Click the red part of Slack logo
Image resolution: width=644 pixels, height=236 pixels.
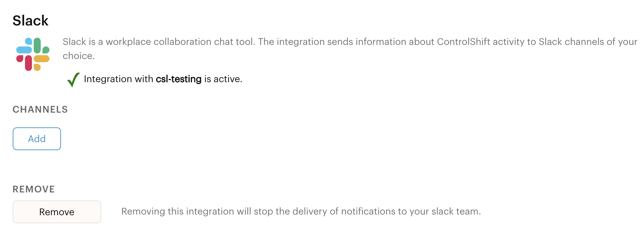pyautogui.click(x=24, y=63)
